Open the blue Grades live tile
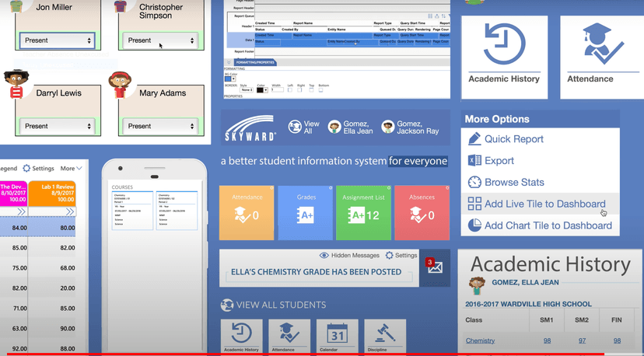The width and height of the screenshot is (644, 356). (x=305, y=213)
